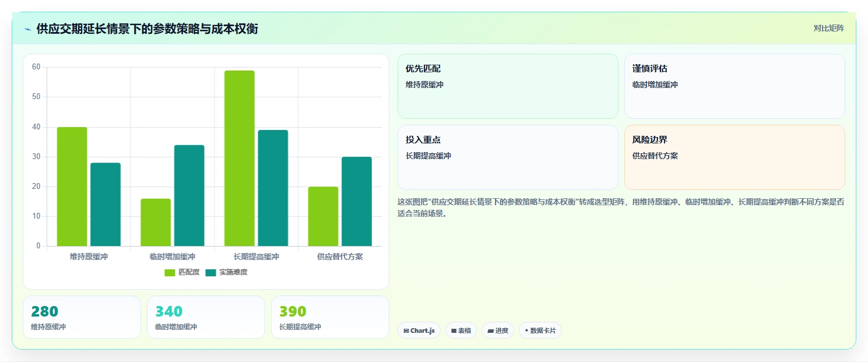Click the 对比矩阵 label in header
The width and height of the screenshot is (868, 362).
[828, 28]
